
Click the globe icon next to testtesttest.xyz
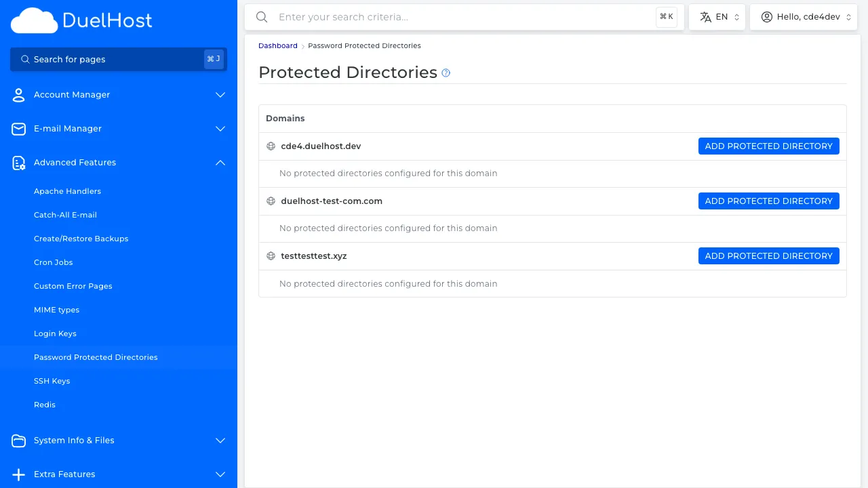coord(271,256)
